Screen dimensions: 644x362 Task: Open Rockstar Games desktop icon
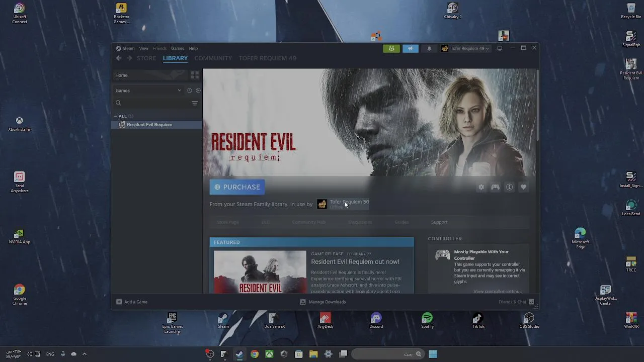(121, 14)
